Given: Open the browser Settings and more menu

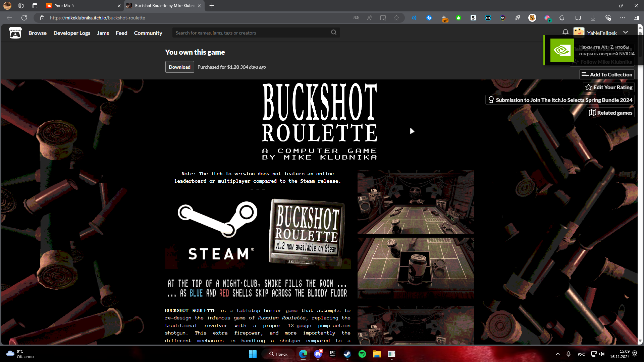Looking at the screenshot, I should coord(623,18).
